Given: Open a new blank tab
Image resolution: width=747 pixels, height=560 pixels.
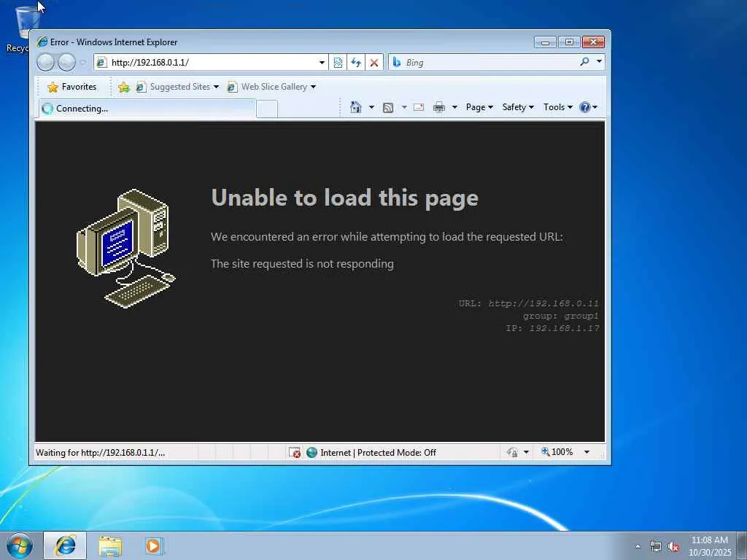Looking at the screenshot, I should 267,109.
